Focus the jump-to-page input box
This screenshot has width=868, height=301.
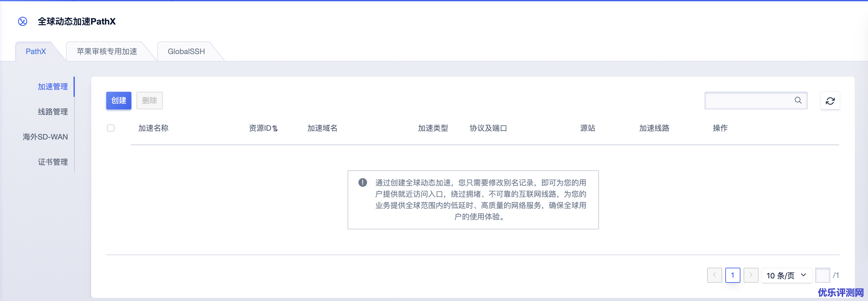822,275
